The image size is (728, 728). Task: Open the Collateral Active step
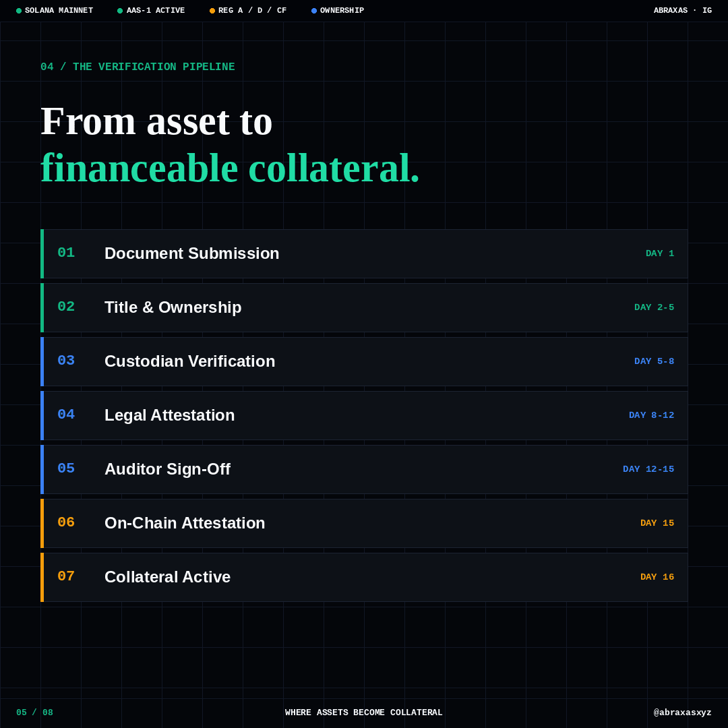(364, 577)
